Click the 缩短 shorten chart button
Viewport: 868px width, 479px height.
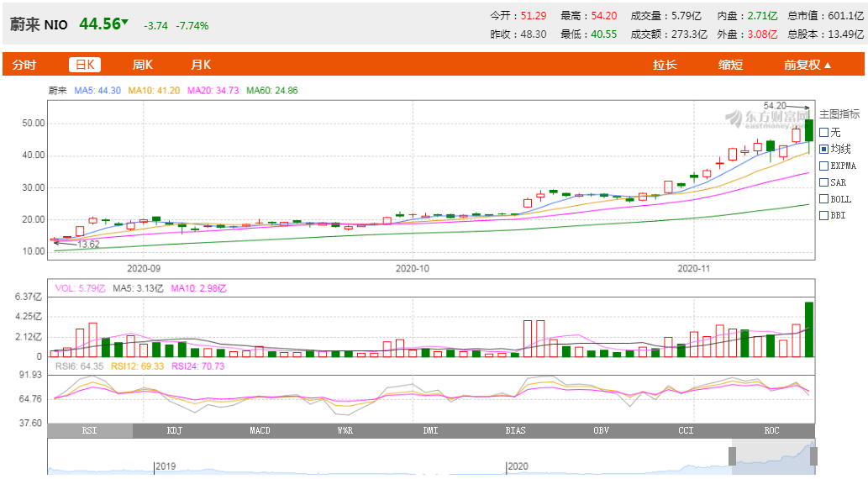[x=730, y=65]
